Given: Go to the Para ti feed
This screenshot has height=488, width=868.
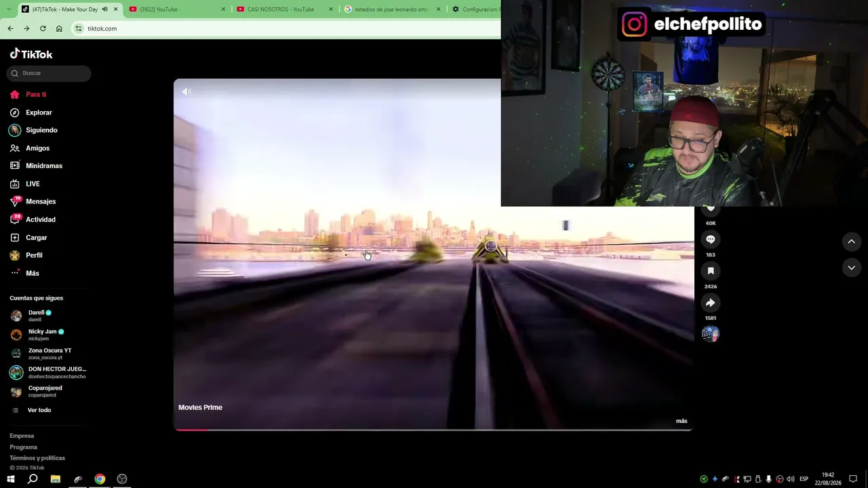Looking at the screenshot, I should [28, 94].
